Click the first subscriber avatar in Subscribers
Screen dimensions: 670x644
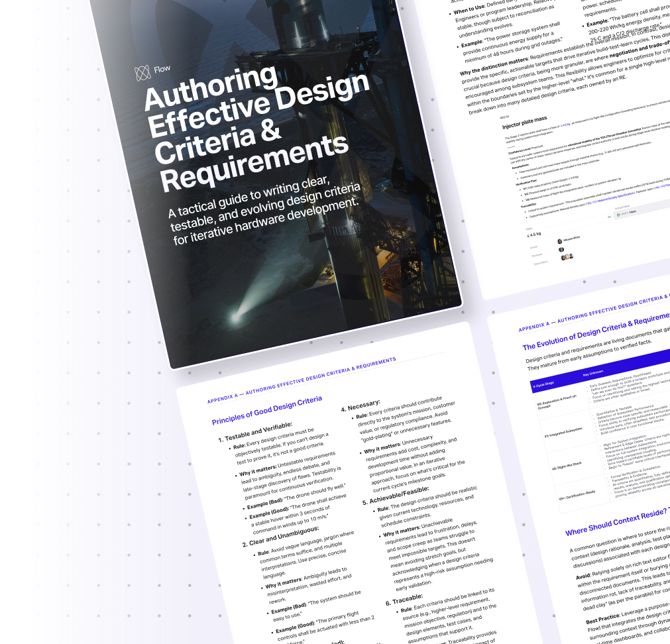(x=562, y=257)
